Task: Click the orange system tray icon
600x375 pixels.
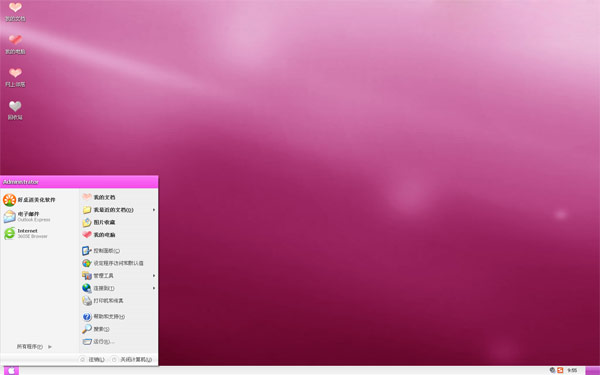Action: tap(560, 370)
